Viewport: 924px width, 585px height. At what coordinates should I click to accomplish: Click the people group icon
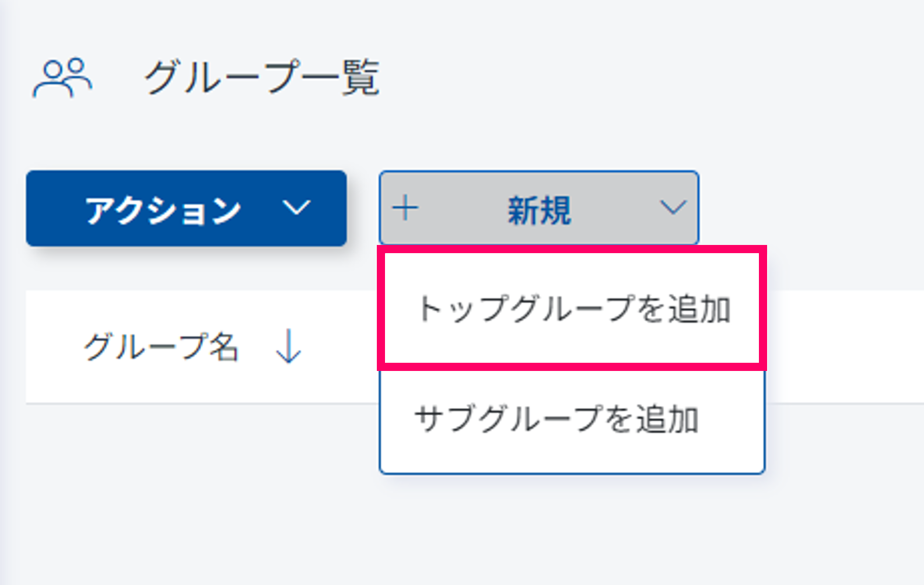point(62,78)
